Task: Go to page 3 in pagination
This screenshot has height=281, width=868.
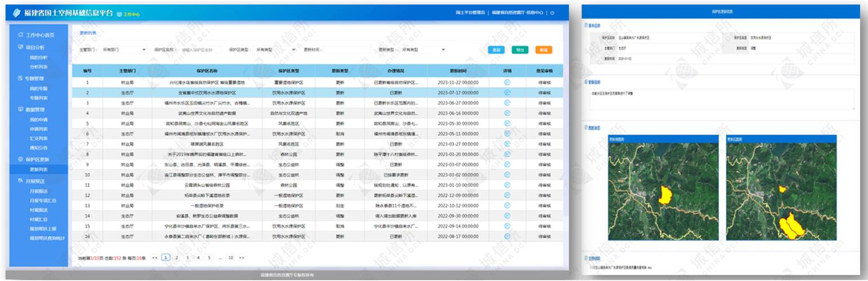Action: pyautogui.click(x=187, y=257)
